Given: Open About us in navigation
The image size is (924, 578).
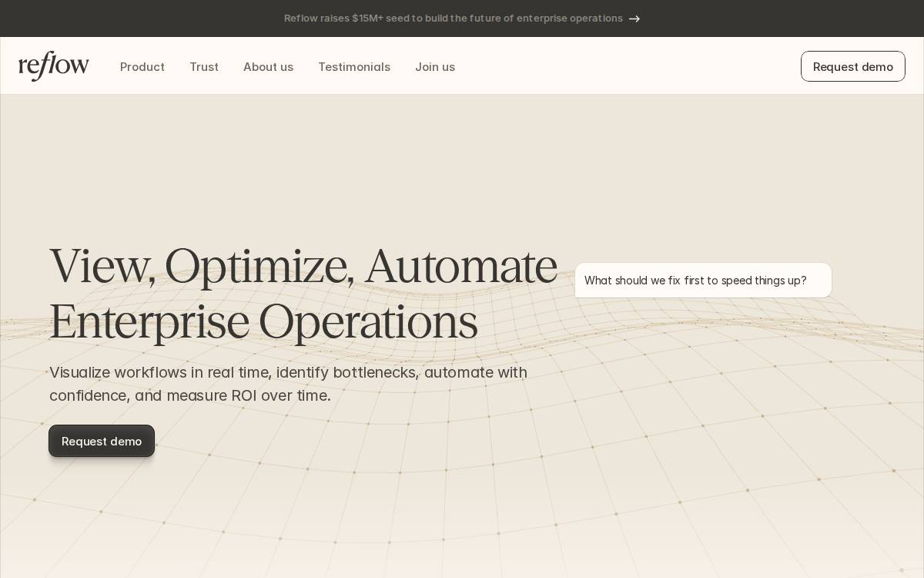Looking at the screenshot, I should [268, 67].
